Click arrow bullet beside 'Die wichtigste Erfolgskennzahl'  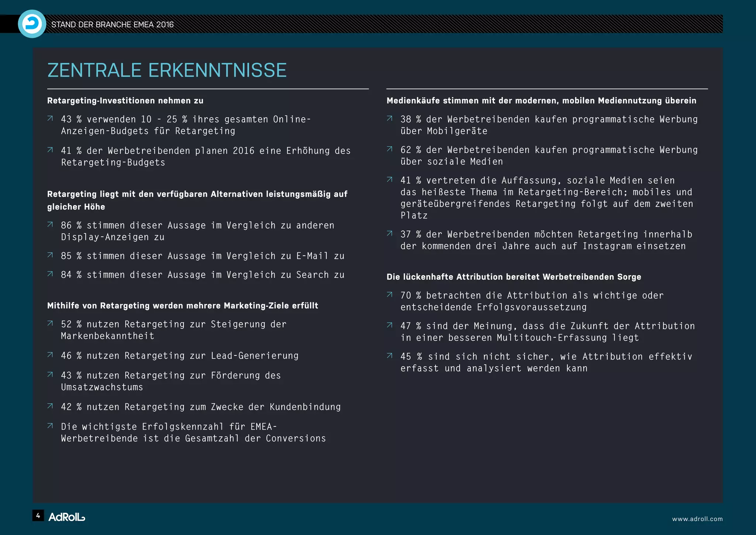tap(50, 426)
